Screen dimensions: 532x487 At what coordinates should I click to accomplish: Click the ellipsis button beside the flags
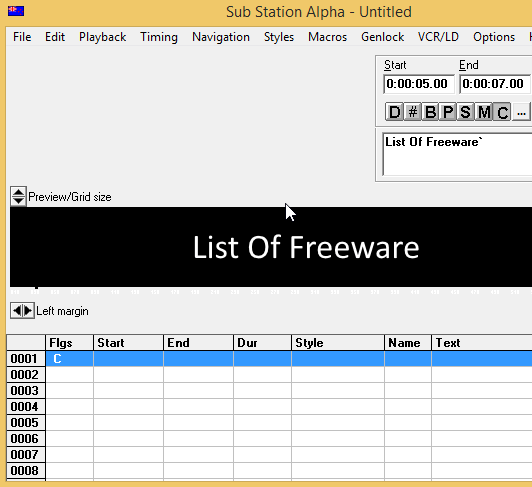(x=521, y=112)
